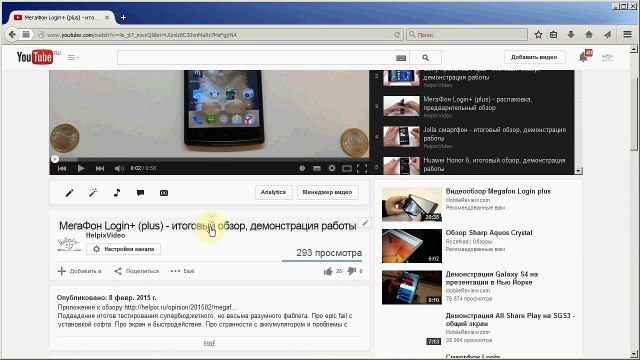The height and width of the screenshot is (360, 640).
Task: Open the account avatar in the header
Action: (607, 57)
